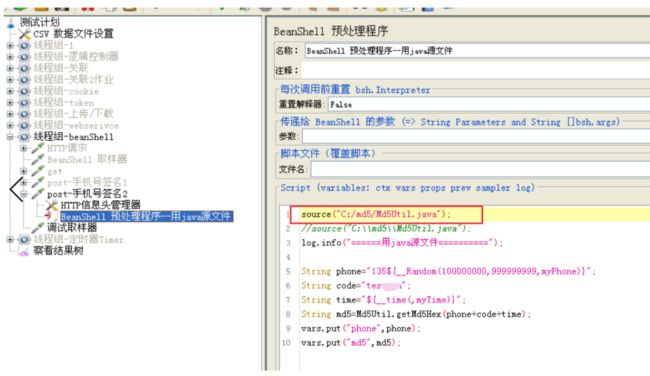The width and height of the screenshot is (650, 376).
Task: Click the post-手机号签名2 sampler icon
Action: click(x=38, y=194)
